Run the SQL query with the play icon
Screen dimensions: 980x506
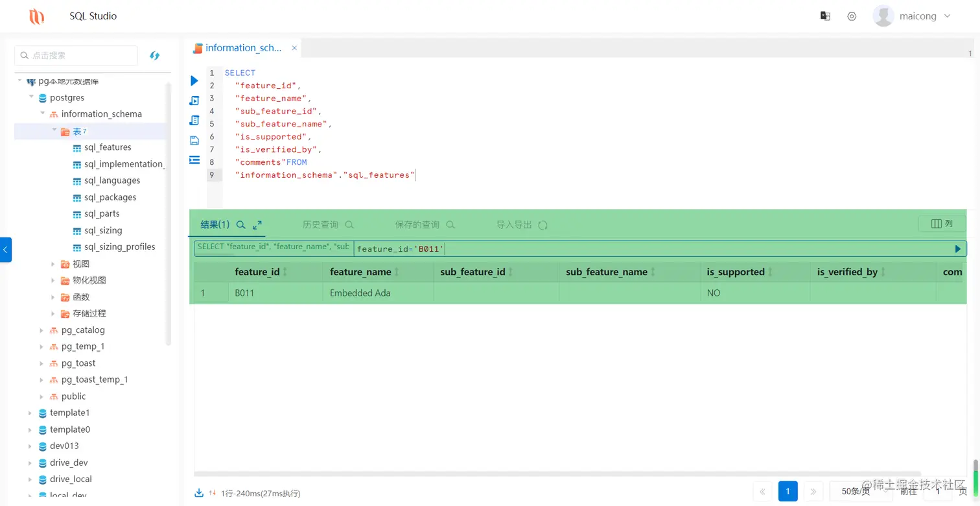pos(194,80)
